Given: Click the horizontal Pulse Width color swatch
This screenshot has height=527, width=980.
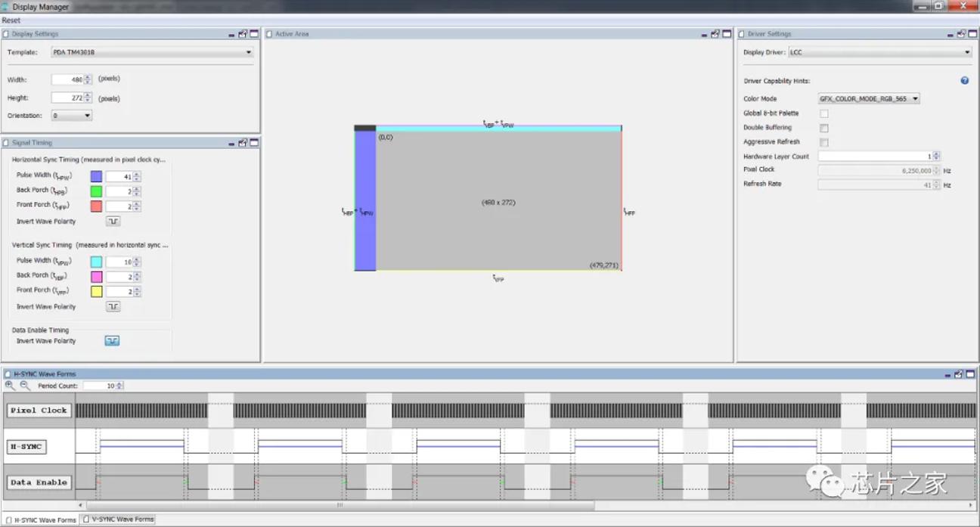Looking at the screenshot, I should (96, 176).
